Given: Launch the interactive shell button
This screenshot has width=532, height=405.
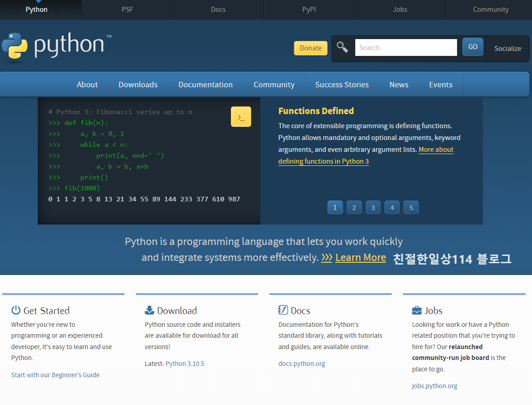Looking at the screenshot, I should 241,117.
